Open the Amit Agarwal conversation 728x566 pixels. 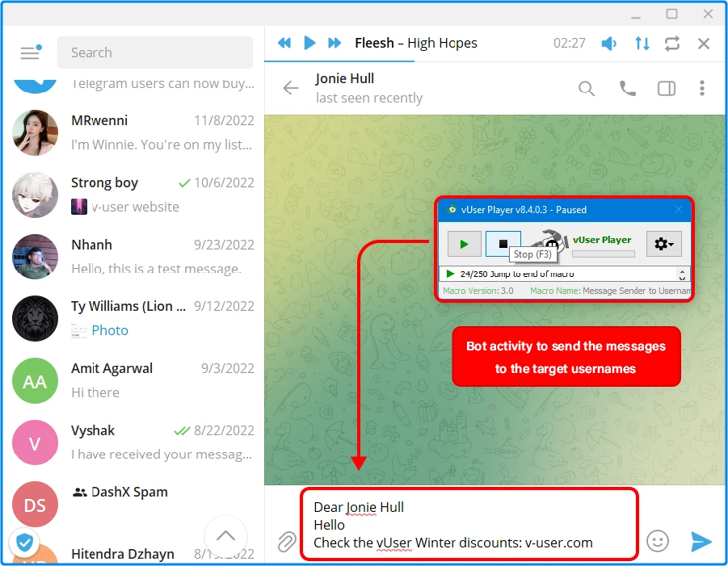133,380
